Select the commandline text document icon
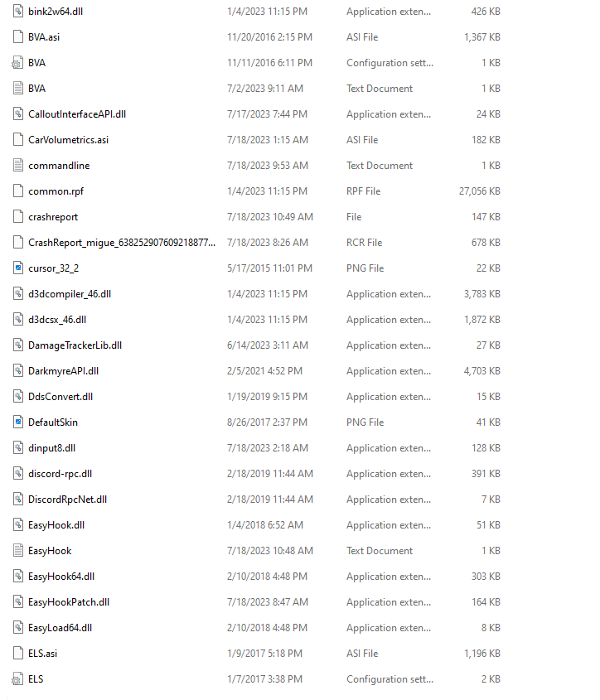This screenshot has height=700, width=600. 18,166
